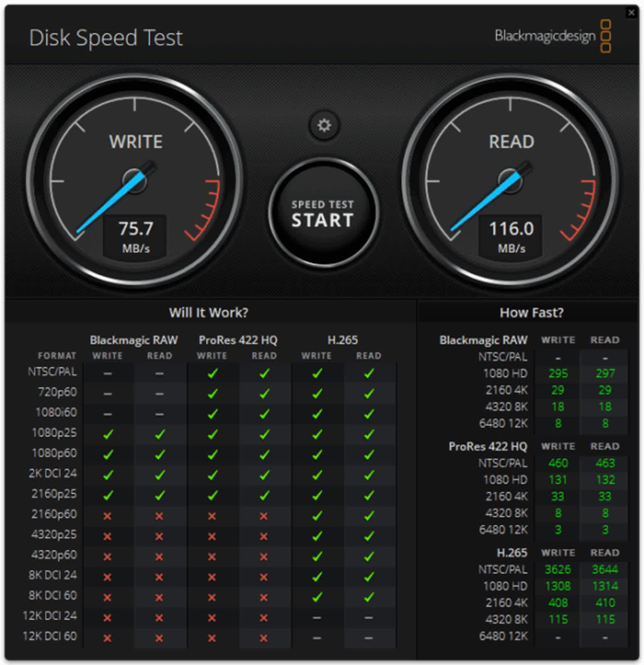Click H.265 read checkmark for 720p60
The image size is (644, 665).
(369, 394)
